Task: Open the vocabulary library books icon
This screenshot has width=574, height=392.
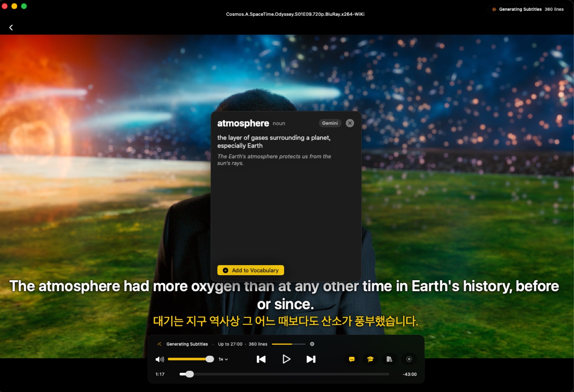Action: point(389,359)
